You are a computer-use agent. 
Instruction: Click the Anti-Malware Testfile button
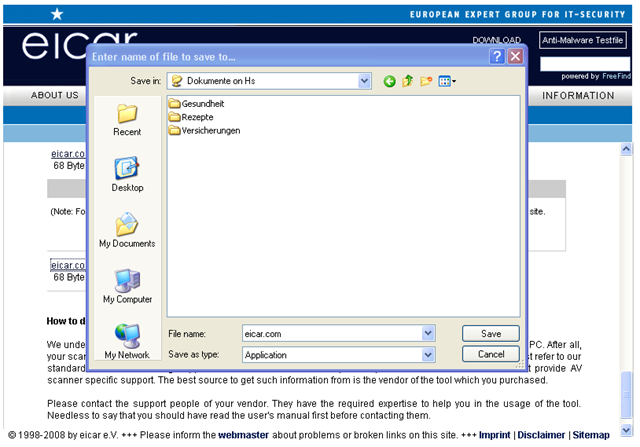coord(582,40)
